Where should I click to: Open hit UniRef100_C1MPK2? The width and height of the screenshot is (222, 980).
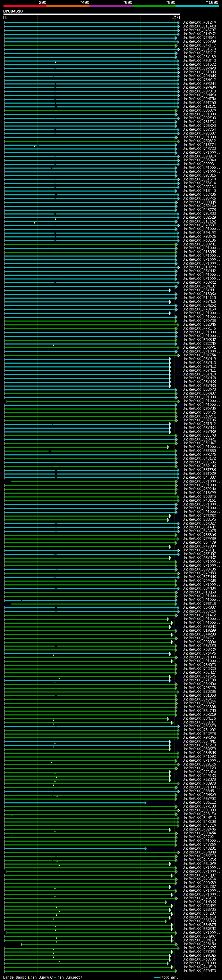199,34
